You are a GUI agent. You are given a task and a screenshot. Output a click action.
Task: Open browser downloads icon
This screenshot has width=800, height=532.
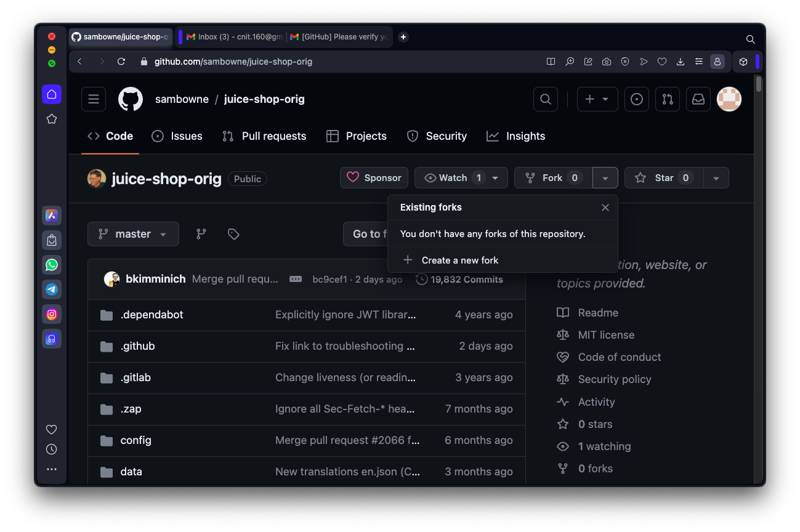tap(681, 62)
